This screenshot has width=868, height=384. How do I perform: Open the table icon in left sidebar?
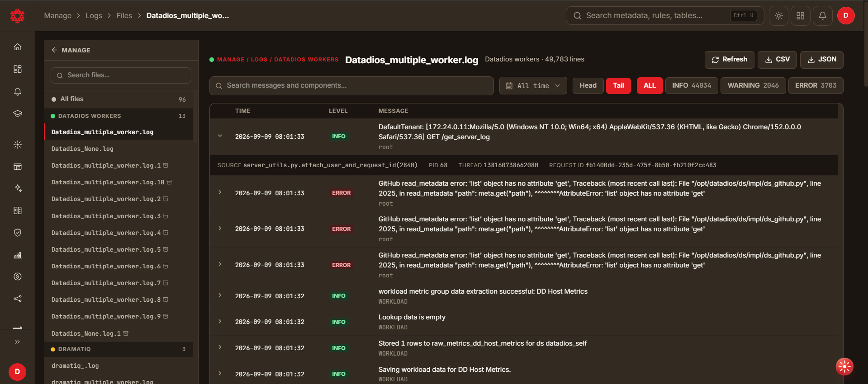coord(18,167)
